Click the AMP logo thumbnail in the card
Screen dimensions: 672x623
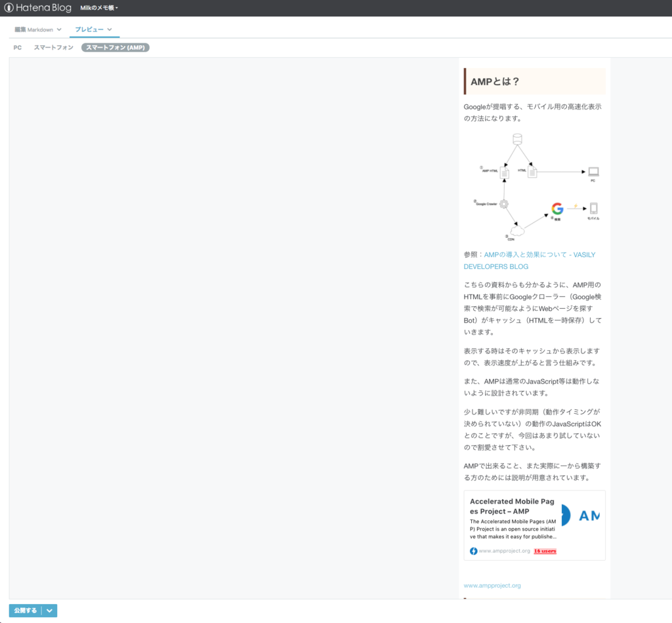pos(581,515)
